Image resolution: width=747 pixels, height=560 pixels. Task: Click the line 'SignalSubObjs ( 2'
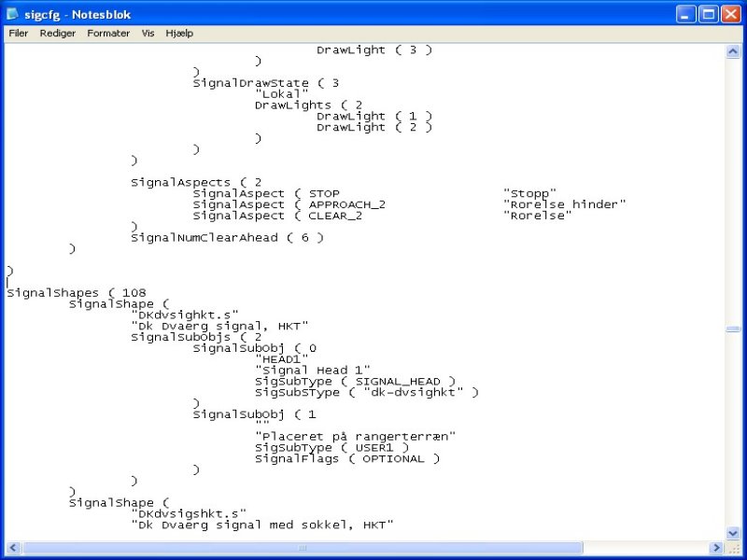coord(196,337)
